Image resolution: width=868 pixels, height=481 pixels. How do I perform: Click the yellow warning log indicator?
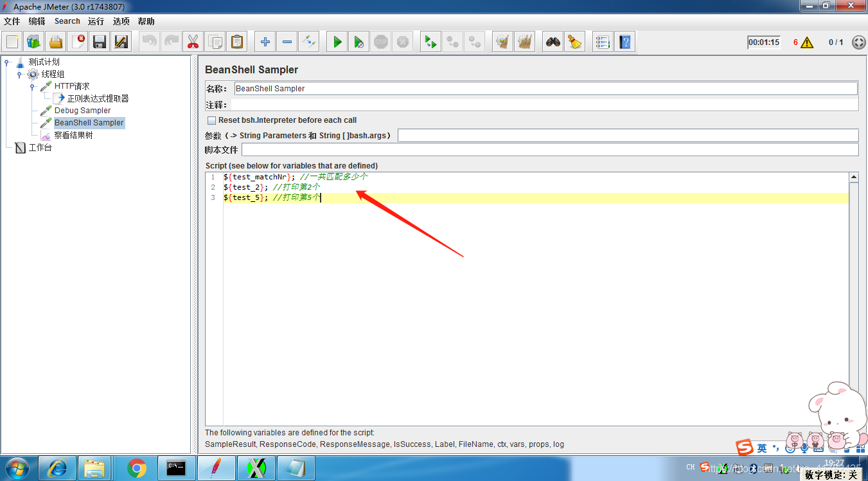pos(807,42)
